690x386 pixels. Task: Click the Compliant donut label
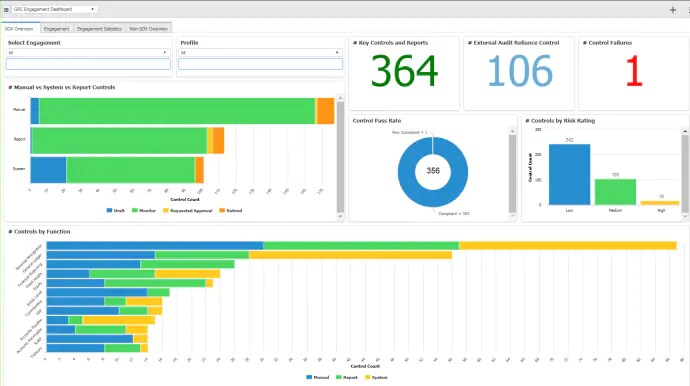click(x=454, y=213)
